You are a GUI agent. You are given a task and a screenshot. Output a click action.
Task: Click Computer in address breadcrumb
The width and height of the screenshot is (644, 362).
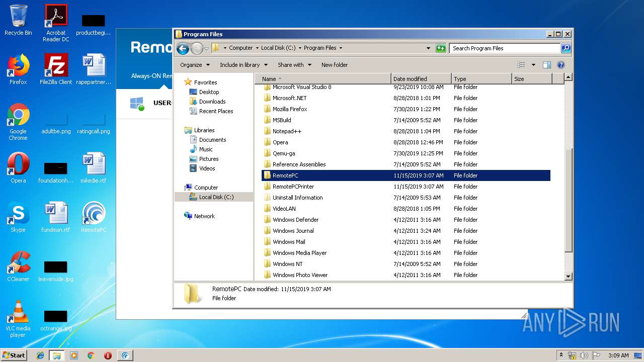click(240, 48)
